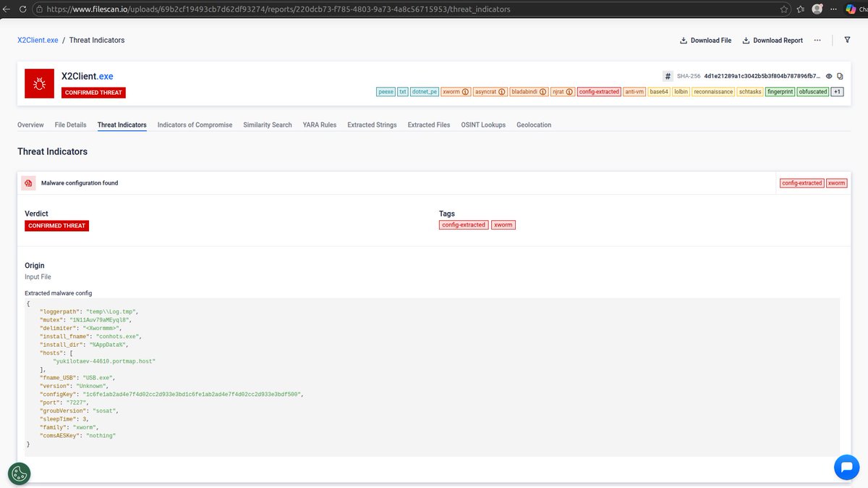The height and width of the screenshot is (488, 868).
Task: Click the info icon on asyncrat tag
Action: tap(502, 92)
